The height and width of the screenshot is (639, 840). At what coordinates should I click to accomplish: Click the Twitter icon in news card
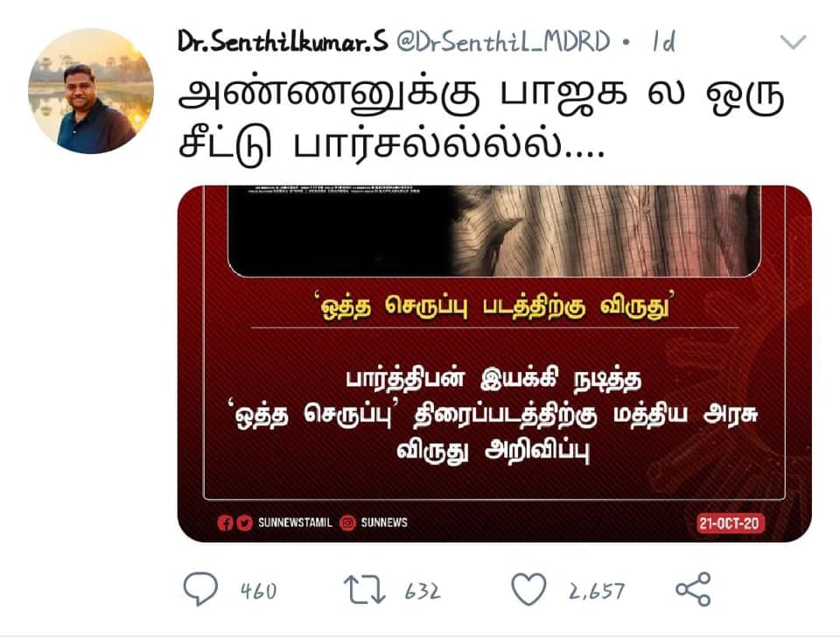point(244,523)
